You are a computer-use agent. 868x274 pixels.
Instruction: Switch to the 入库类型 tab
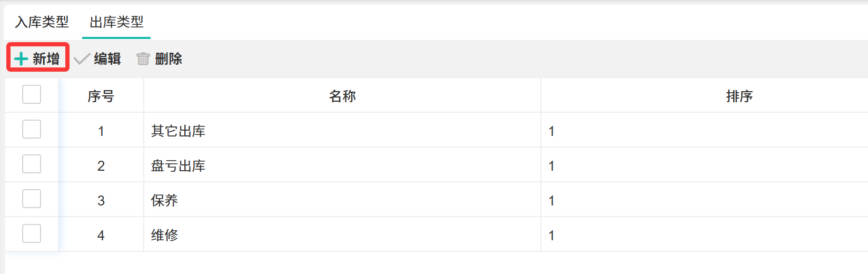[x=42, y=22]
